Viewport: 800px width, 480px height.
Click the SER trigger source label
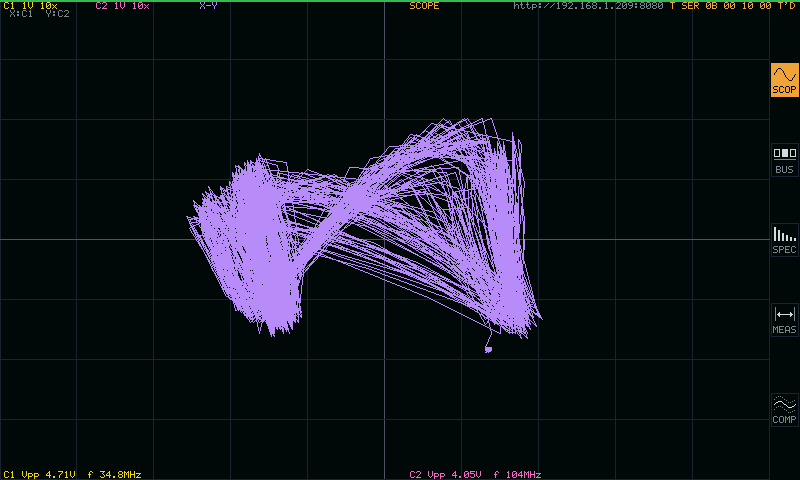690,6
